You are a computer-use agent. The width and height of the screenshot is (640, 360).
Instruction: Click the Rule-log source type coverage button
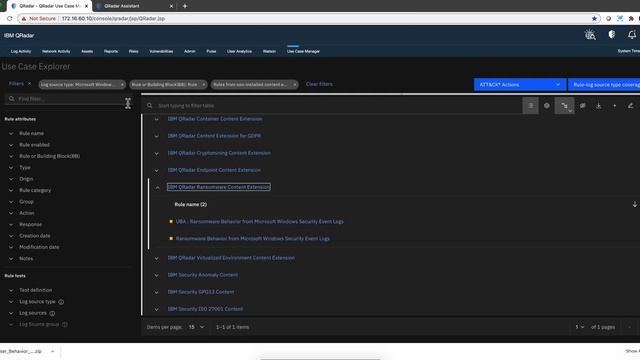click(x=604, y=84)
